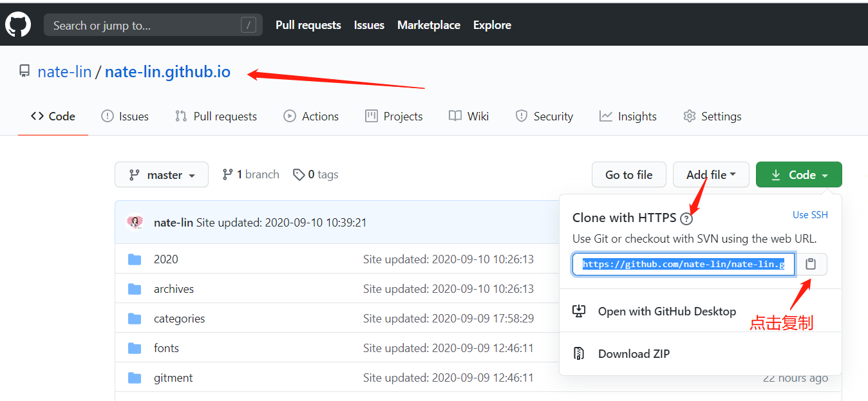Open the nate-lin owner profile link
The image size is (868, 401).
[64, 71]
